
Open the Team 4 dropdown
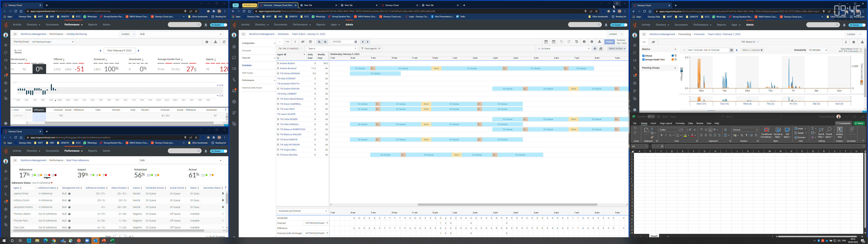pyautogui.click(x=332, y=48)
